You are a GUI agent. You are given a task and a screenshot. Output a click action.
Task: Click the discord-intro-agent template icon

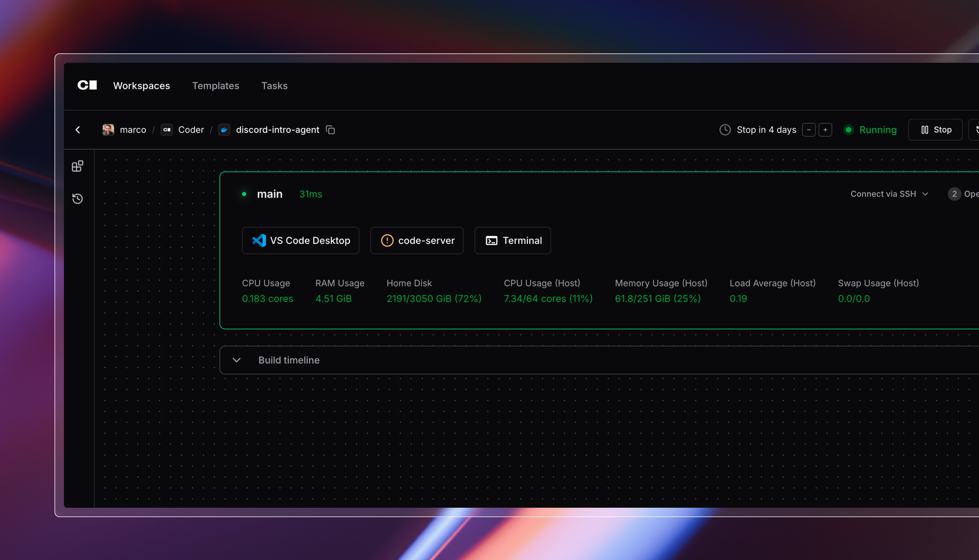224,130
